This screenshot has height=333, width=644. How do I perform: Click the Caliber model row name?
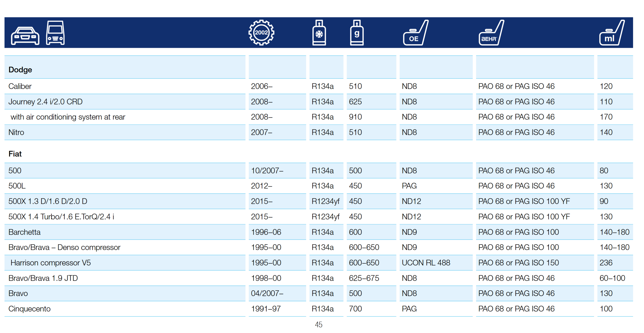20,86
